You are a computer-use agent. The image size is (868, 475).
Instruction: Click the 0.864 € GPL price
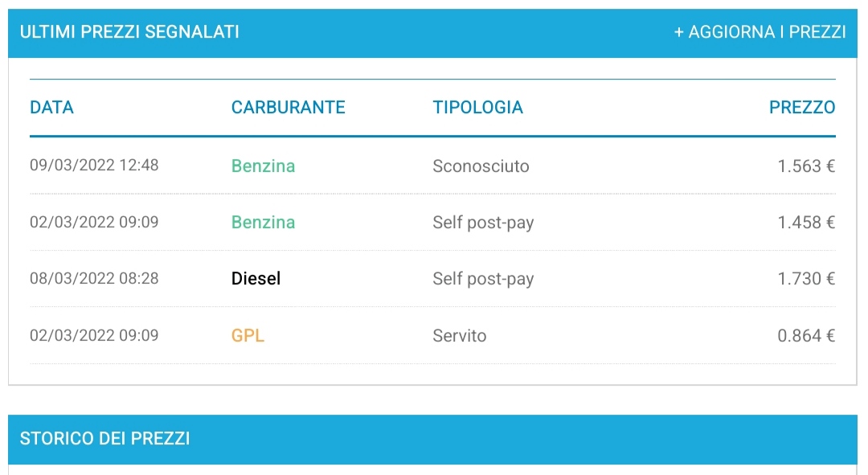click(x=805, y=335)
